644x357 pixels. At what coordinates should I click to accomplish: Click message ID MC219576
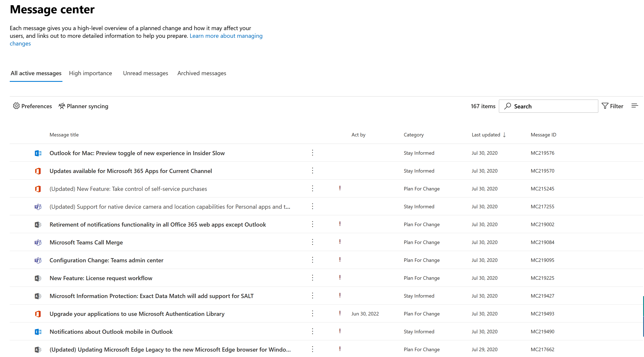(x=542, y=153)
